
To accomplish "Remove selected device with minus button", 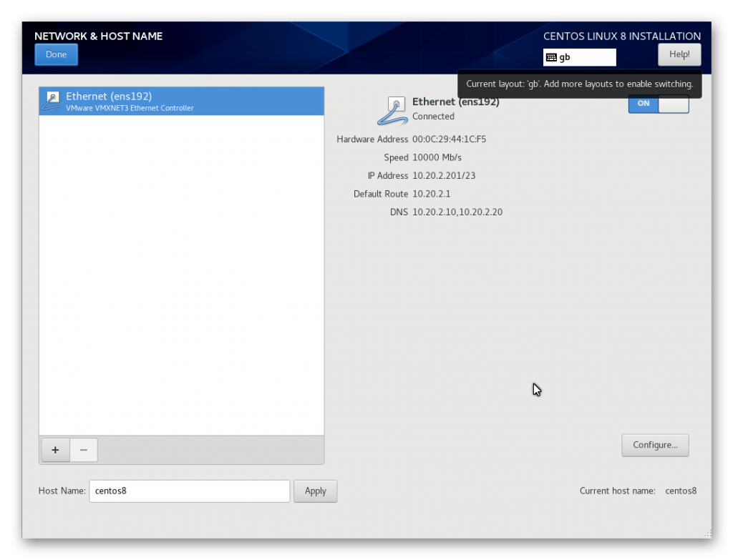I will 84,450.
